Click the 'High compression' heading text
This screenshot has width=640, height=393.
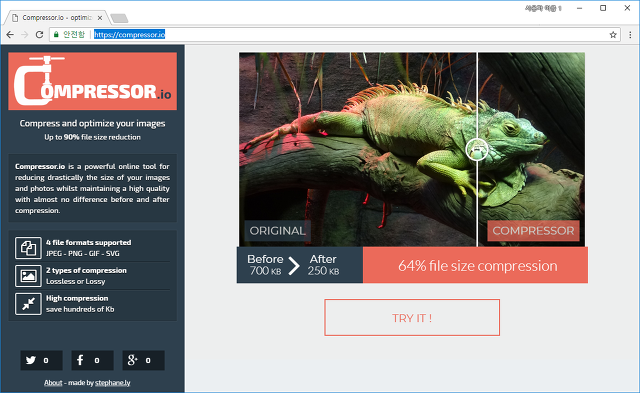pyautogui.click(x=77, y=298)
